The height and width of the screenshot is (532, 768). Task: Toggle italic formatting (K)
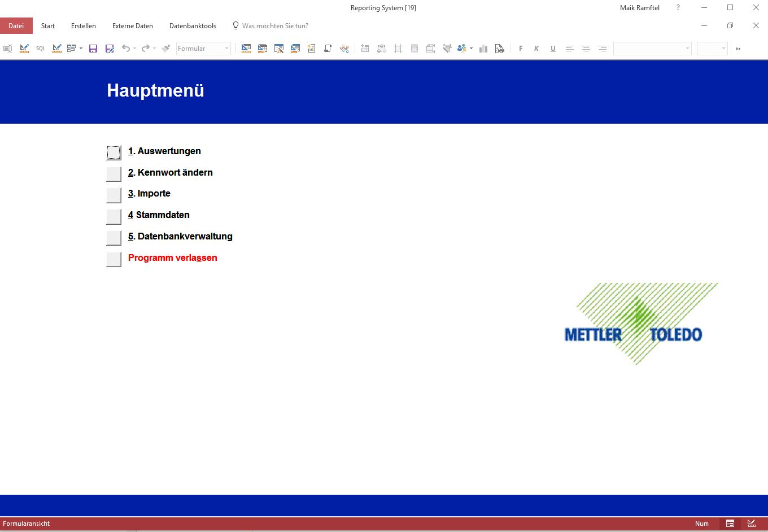(x=536, y=49)
